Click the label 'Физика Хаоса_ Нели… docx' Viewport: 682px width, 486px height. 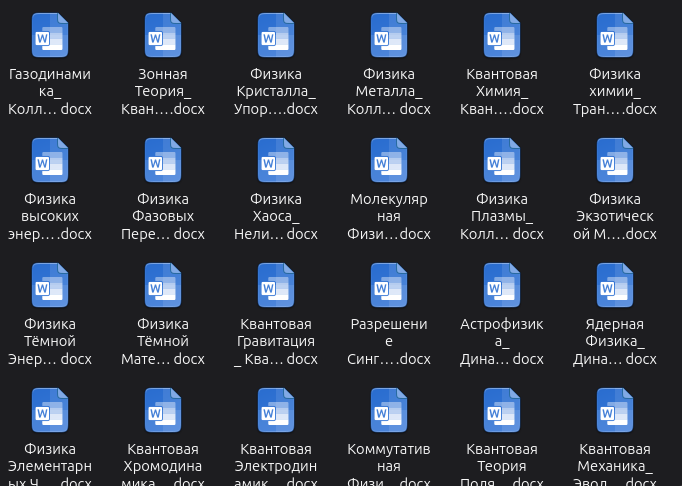tap(276, 216)
